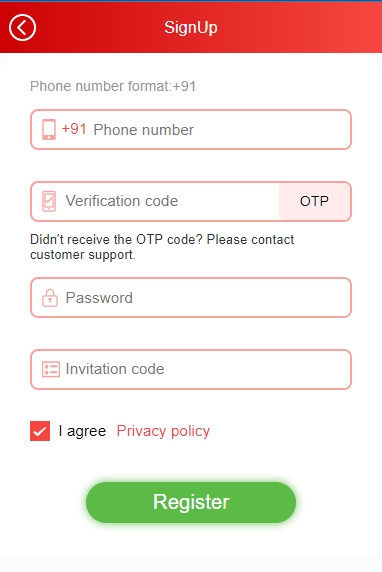Click the SignUp header title
This screenshot has width=382, height=572.
(x=191, y=28)
